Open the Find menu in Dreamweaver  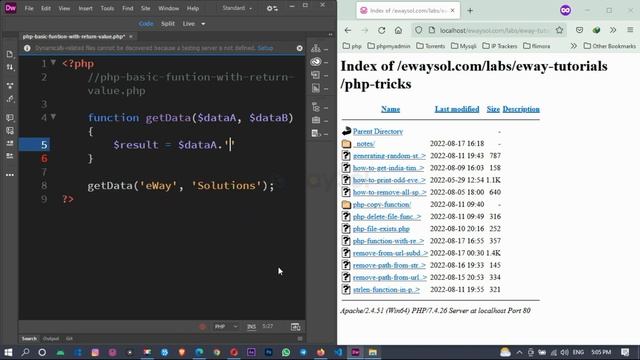click(128, 8)
